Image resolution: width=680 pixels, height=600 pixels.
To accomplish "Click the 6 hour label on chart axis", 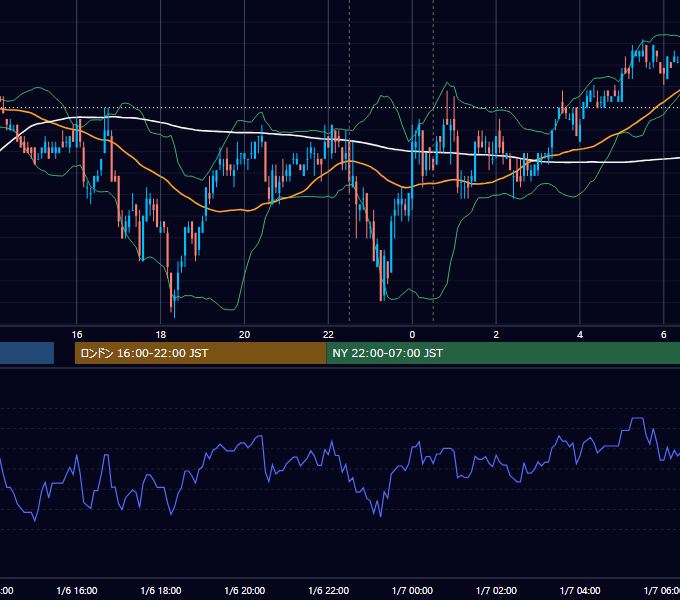I will point(664,335).
